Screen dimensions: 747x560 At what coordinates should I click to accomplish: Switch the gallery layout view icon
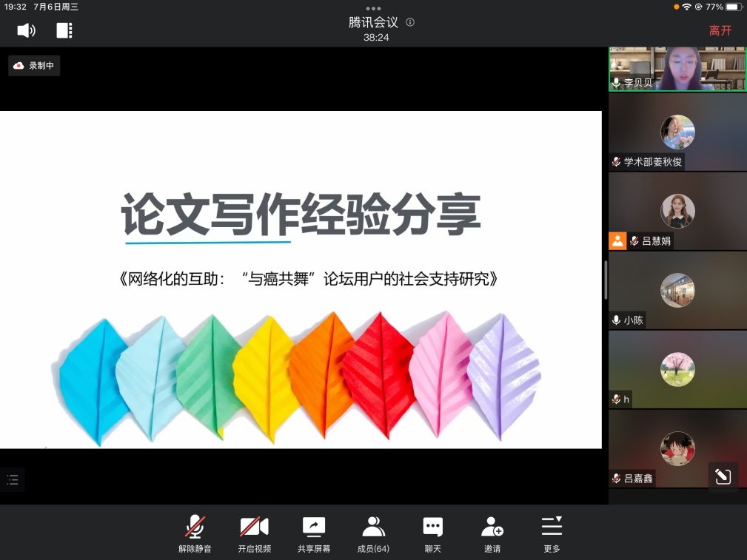(x=64, y=30)
